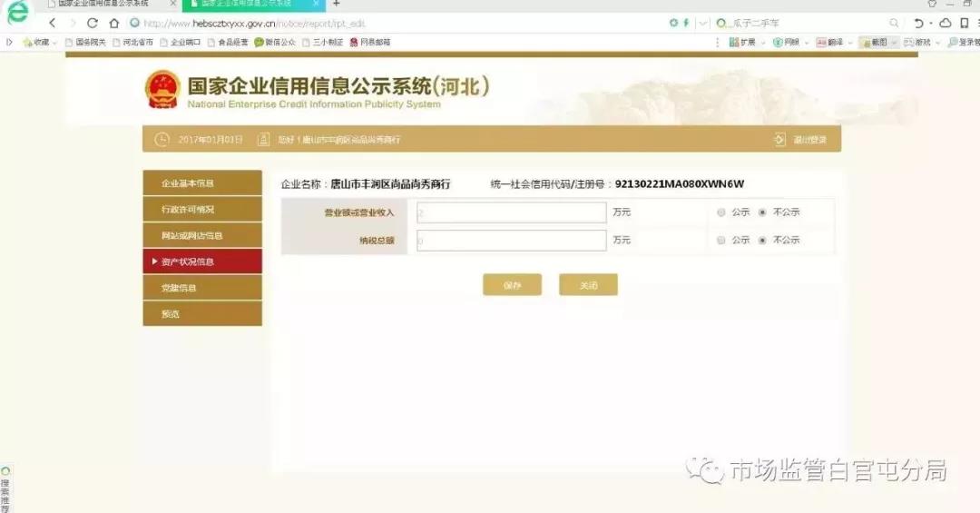Go to the browser home page icon
Image resolution: width=980 pixels, height=513 pixels.
[114, 23]
